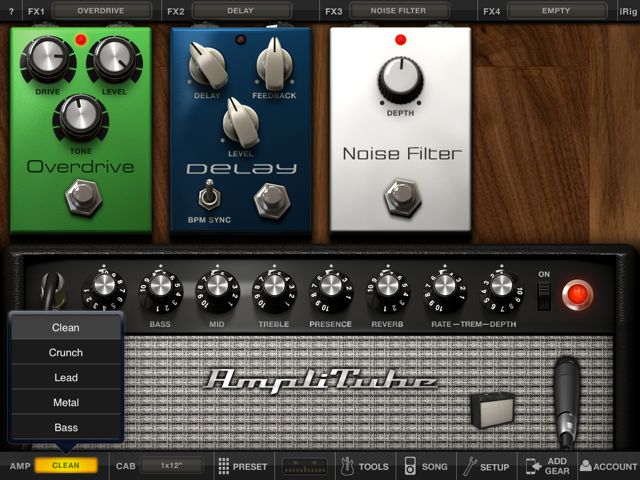Image resolution: width=640 pixels, height=480 pixels.
Task: Click the Delay pedal Level knob
Action: tap(241, 122)
